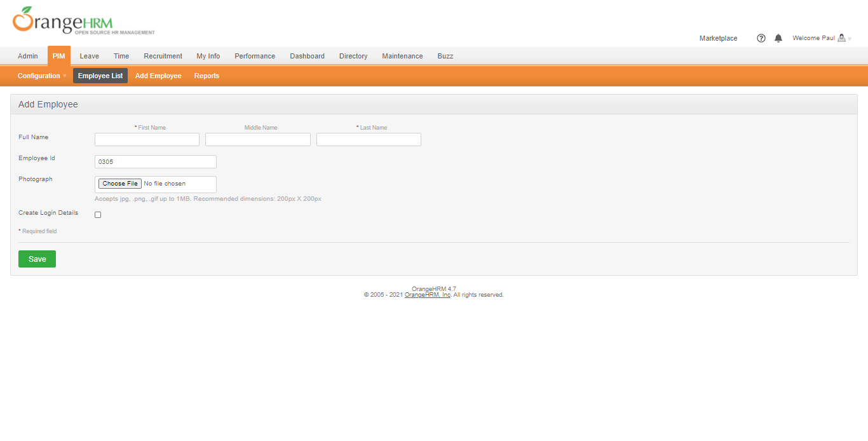Open the Buzz module
The width and height of the screenshot is (868, 441).
coord(445,56)
